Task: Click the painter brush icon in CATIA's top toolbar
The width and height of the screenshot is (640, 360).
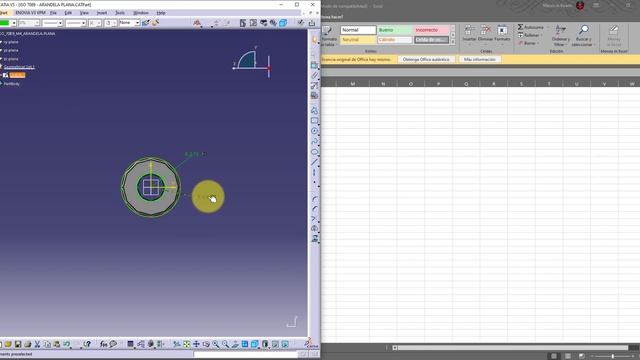Action: 155,23
